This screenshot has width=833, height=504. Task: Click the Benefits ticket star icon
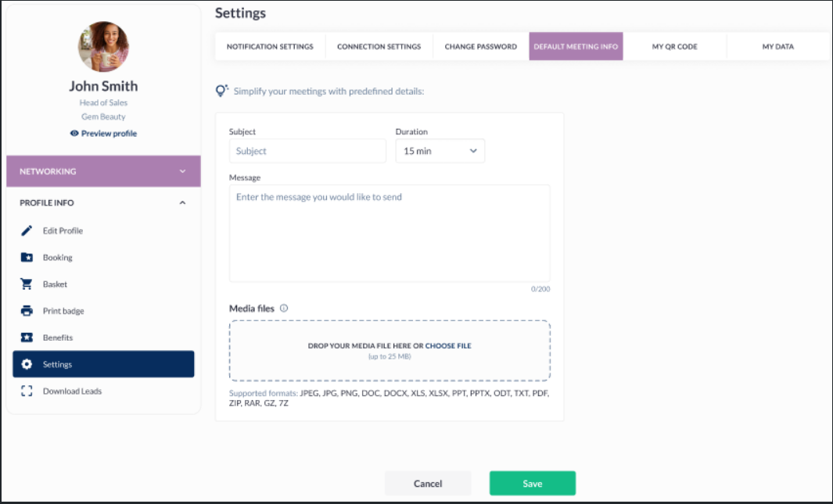[x=27, y=338]
